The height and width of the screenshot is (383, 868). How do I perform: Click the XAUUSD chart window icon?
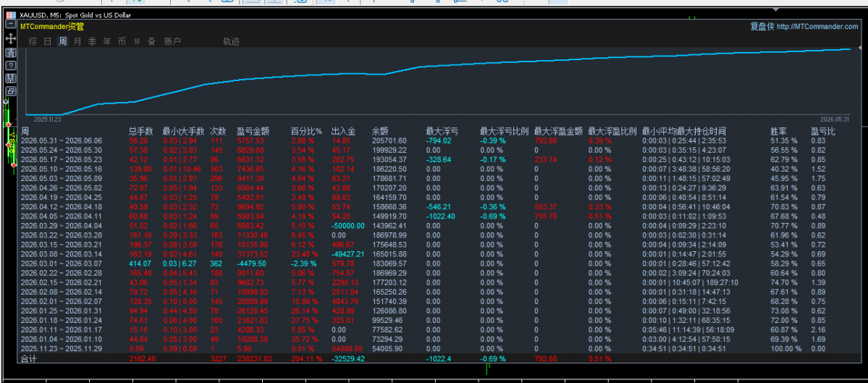tap(10, 15)
